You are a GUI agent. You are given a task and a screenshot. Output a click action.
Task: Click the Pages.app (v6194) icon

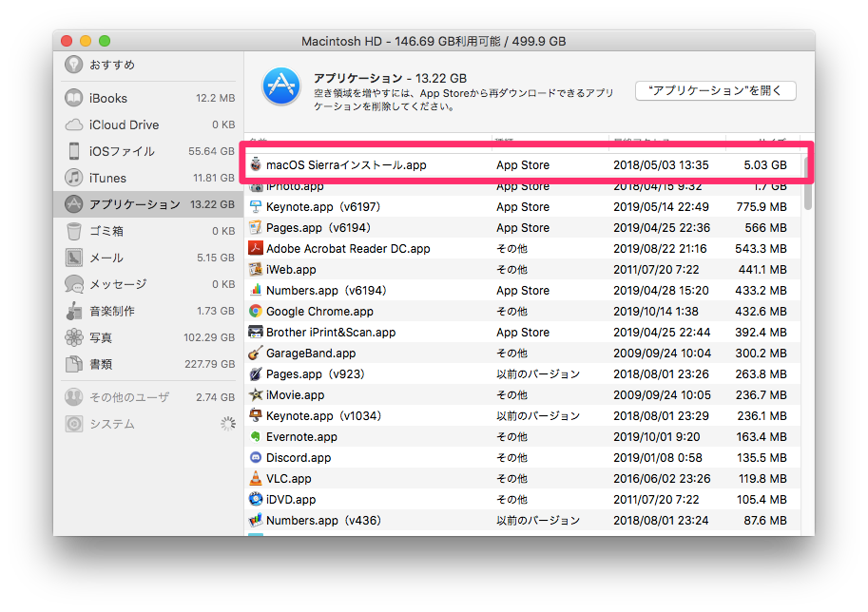(x=255, y=227)
